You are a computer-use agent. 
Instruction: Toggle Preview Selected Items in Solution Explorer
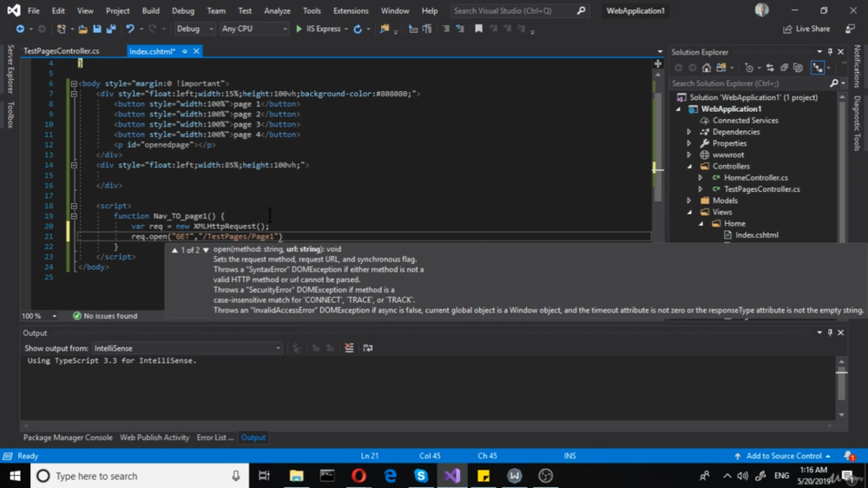[818, 68]
